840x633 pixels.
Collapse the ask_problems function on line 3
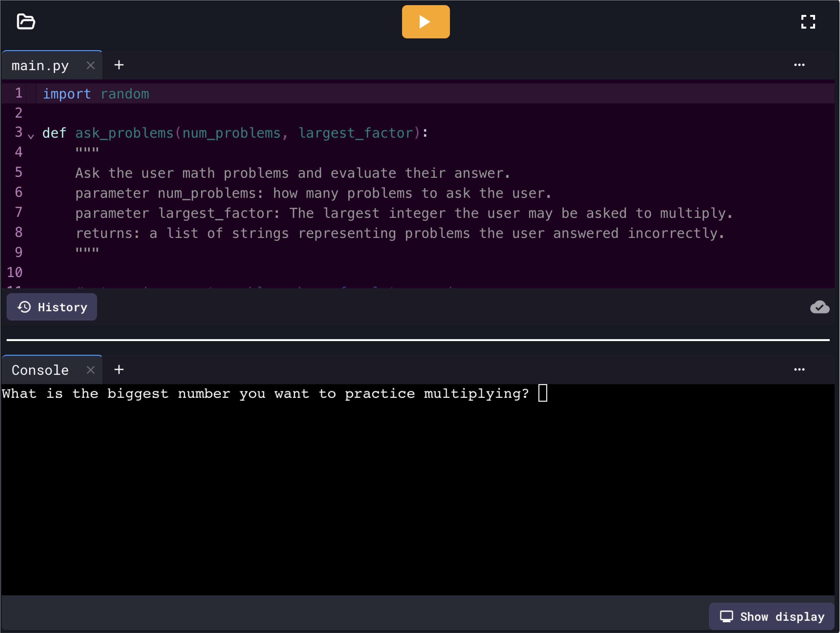[x=31, y=136]
